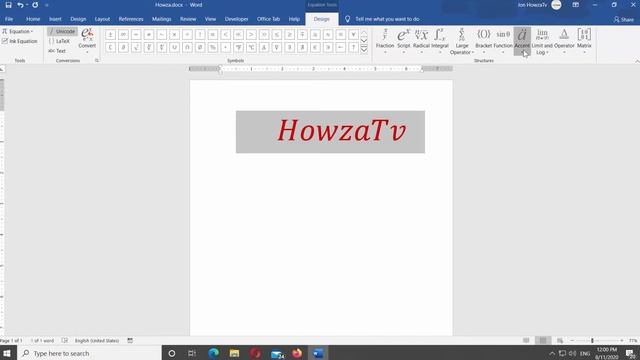Insert the partial differential symbol
Screen dimensions: 640x360
(123, 47)
